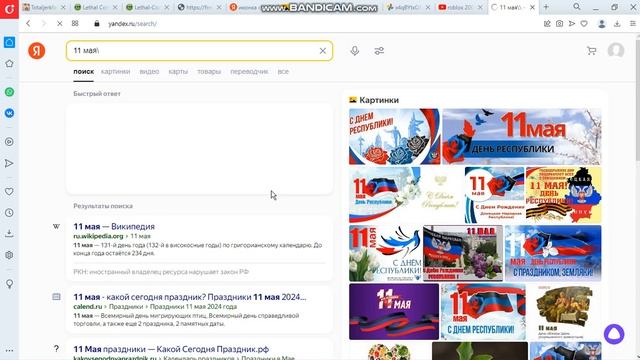640x360 pixels.
Task: Open the calend.ru green URL
Action: coord(88,307)
